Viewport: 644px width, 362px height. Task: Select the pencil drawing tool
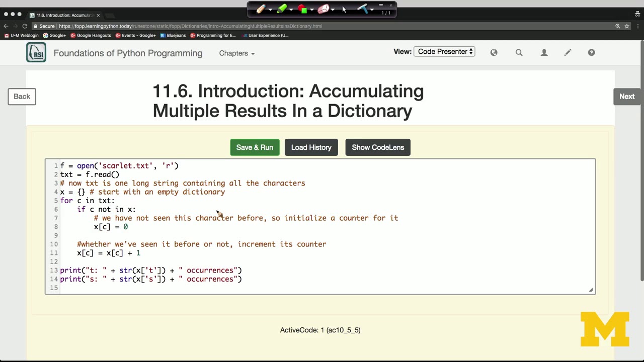coord(261,9)
